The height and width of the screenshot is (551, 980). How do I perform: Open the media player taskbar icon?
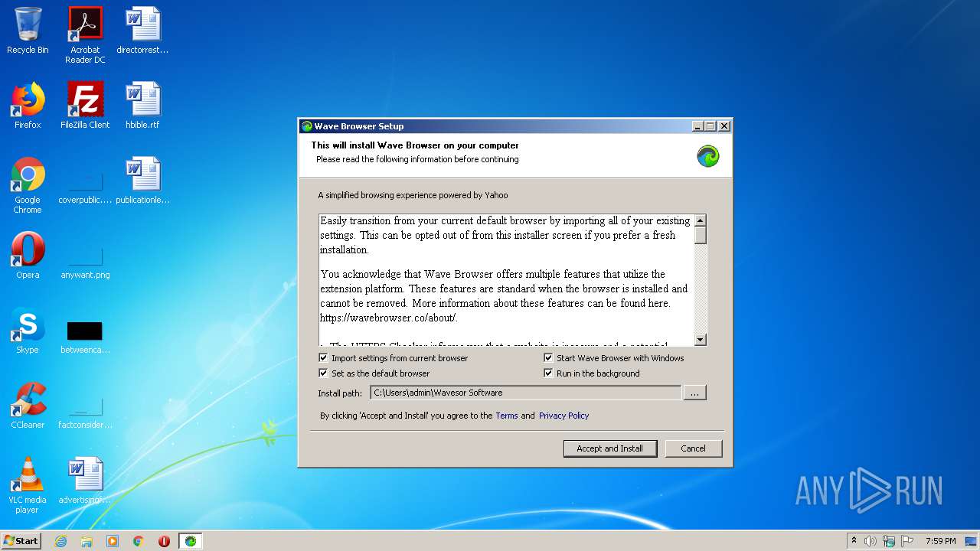pyautogui.click(x=113, y=541)
